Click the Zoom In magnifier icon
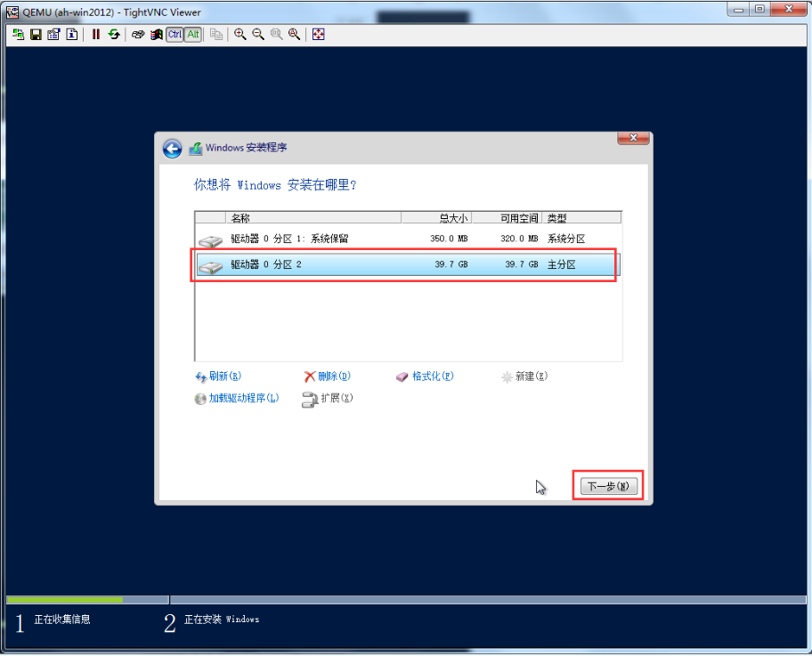The width and height of the screenshot is (812, 656). coord(240,35)
